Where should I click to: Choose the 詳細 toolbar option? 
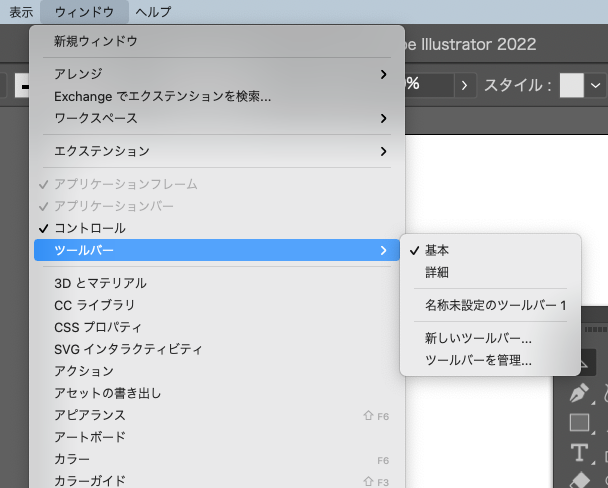pos(437,272)
